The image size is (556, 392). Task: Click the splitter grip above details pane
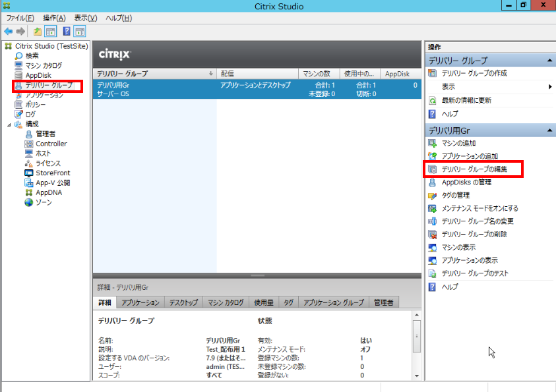point(257,275)
